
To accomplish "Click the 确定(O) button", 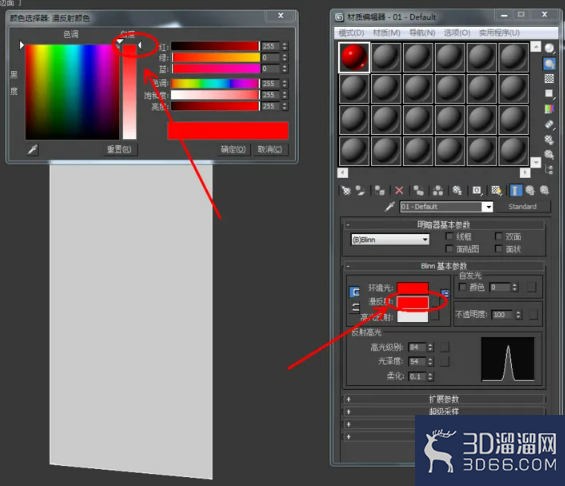I will [x=233, y=149].
